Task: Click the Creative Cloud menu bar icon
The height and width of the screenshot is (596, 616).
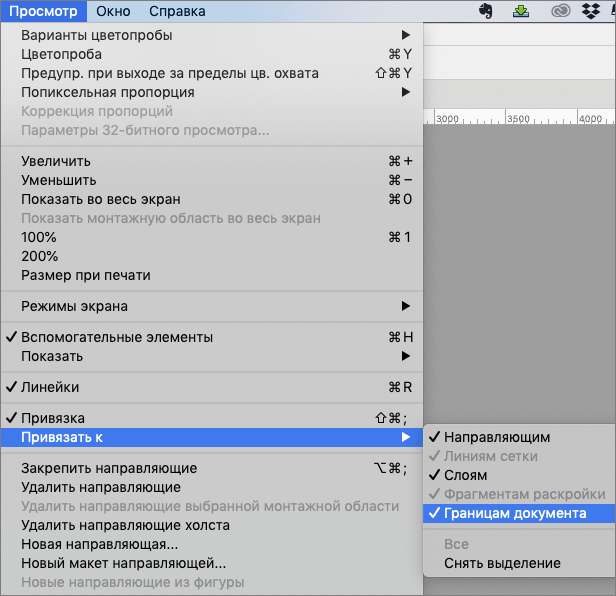Action: point(561,11)
